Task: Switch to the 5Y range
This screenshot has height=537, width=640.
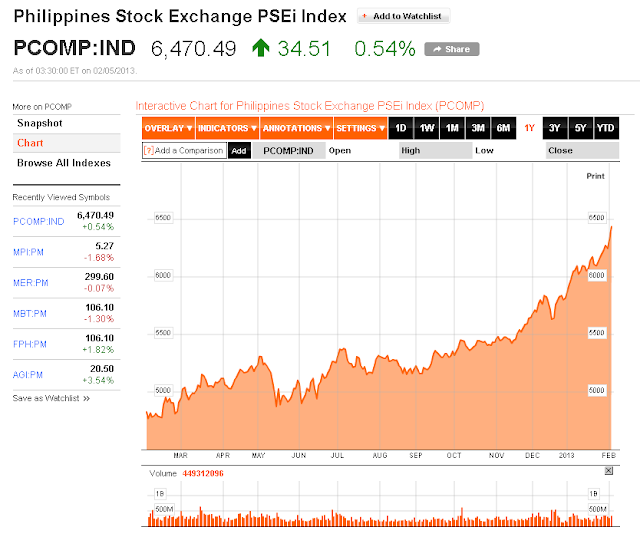Action: pos(580,128)
